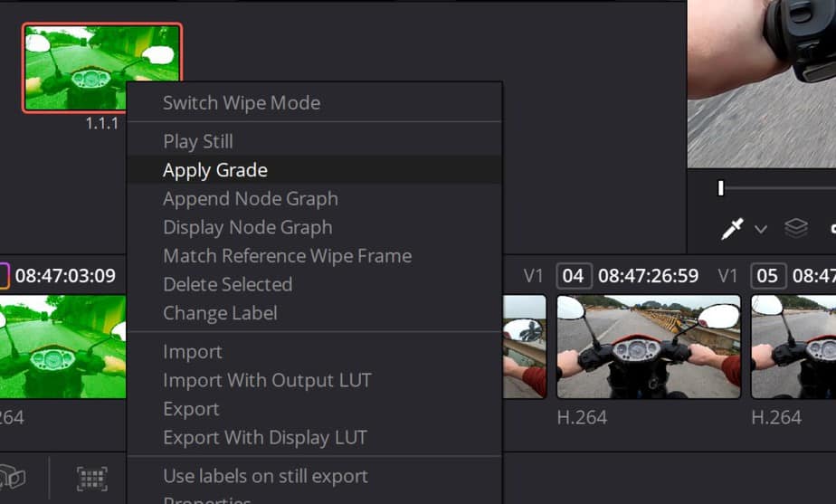Click Apply Grade in the context menu

[315, 170]
